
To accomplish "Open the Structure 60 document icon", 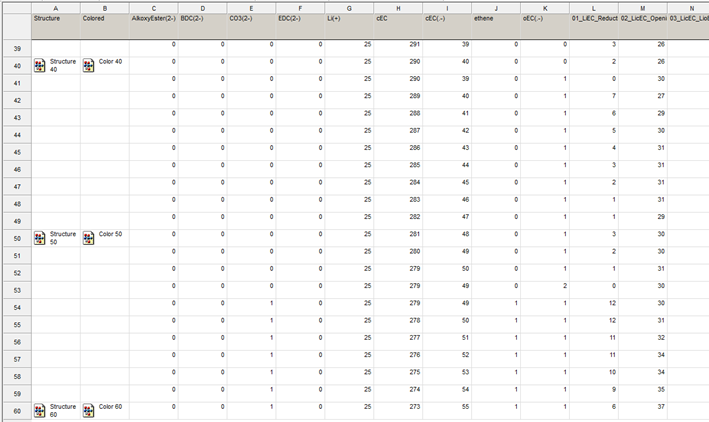I will [40, 411].
